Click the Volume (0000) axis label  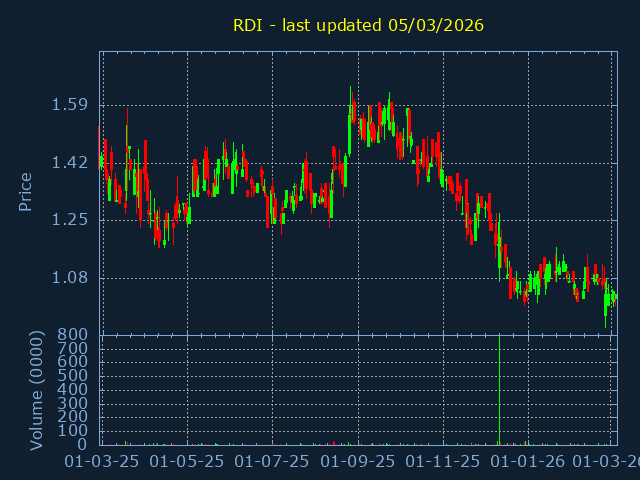(37, 392)
